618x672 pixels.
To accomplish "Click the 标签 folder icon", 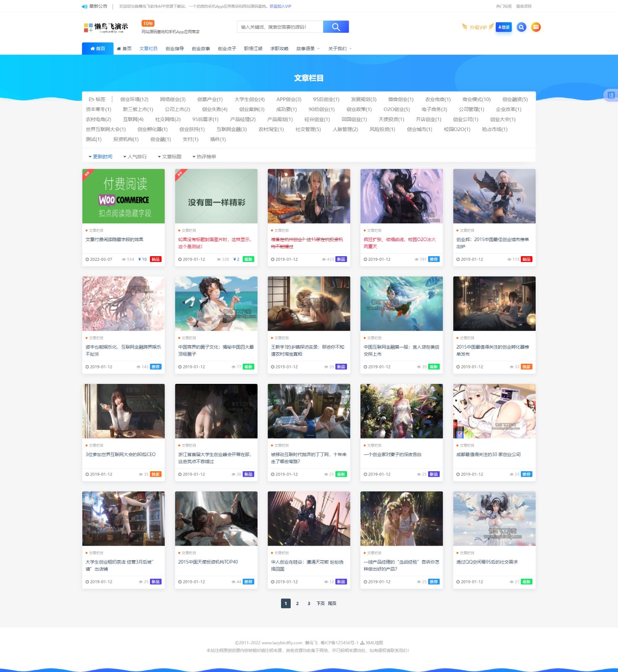I will 91,100.
